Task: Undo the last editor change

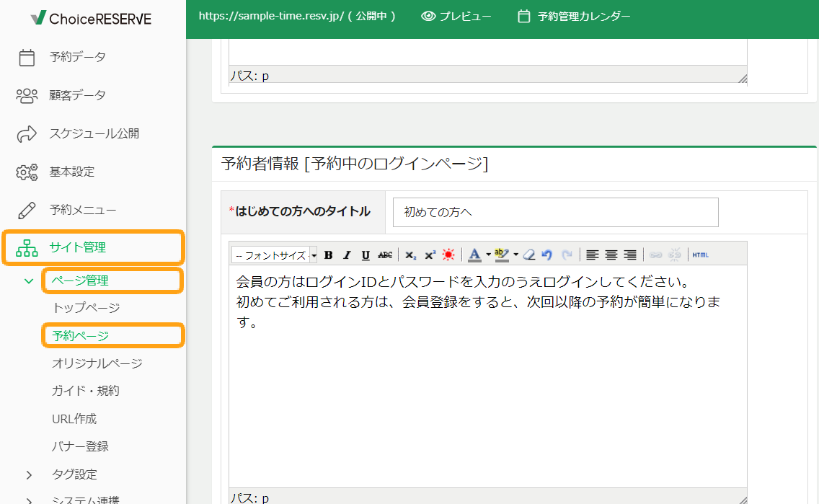Action: click(x=544, y=254)
